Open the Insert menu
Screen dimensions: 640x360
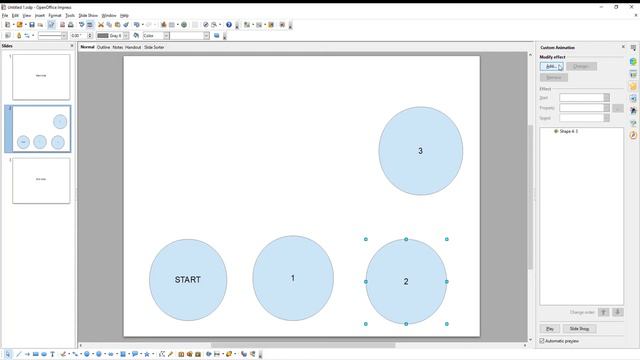click(40, 16)
